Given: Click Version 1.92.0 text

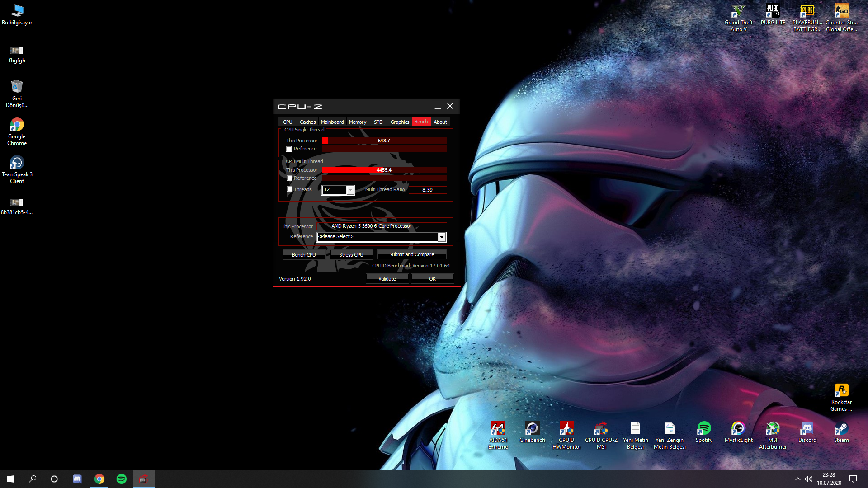Looking at the screenshot, I should pos(295,279).
